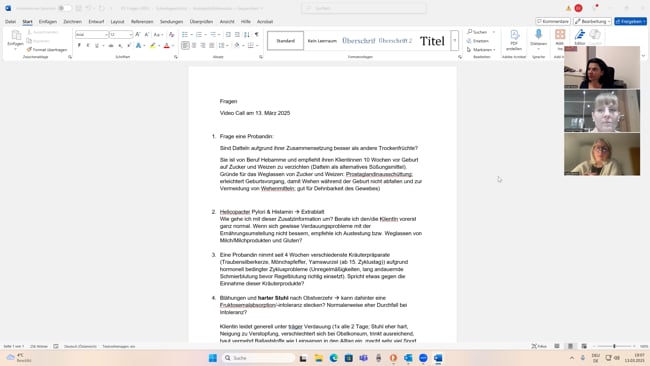
Task: Switch to Fokus mode in the status bar
Action: click(x=539, y=346)
